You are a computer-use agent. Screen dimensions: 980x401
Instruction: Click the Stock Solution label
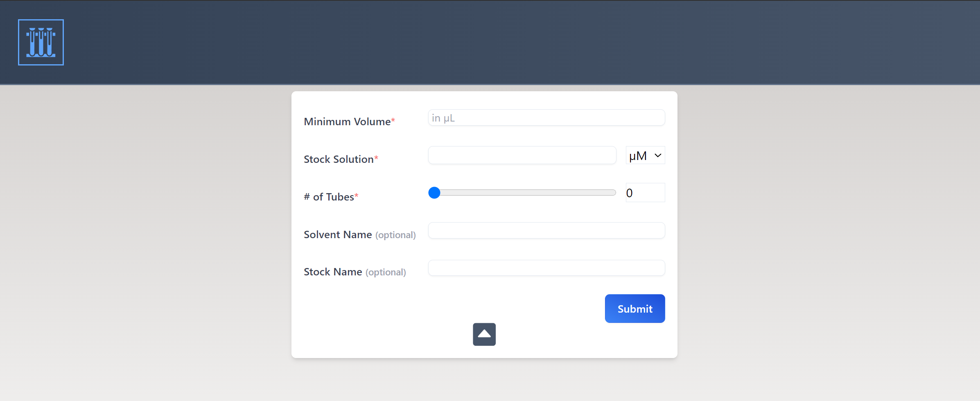pos(339,160)
